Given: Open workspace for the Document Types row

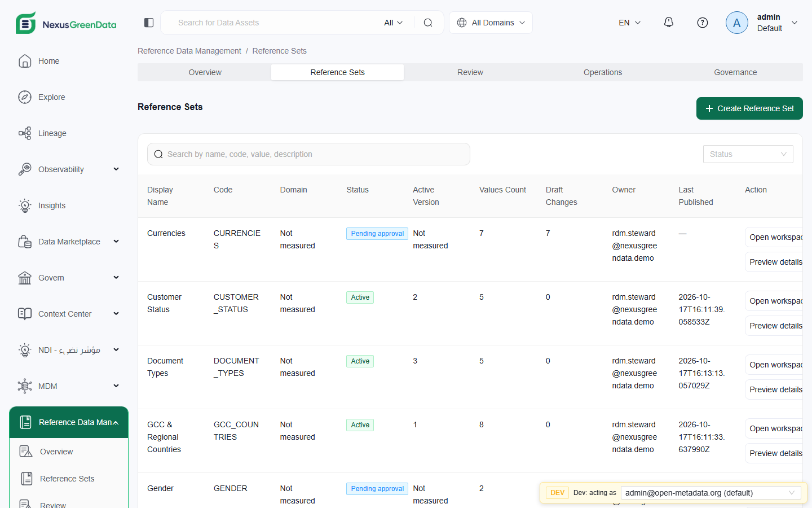Looking at the screenshot, I should tap(775, 365).
